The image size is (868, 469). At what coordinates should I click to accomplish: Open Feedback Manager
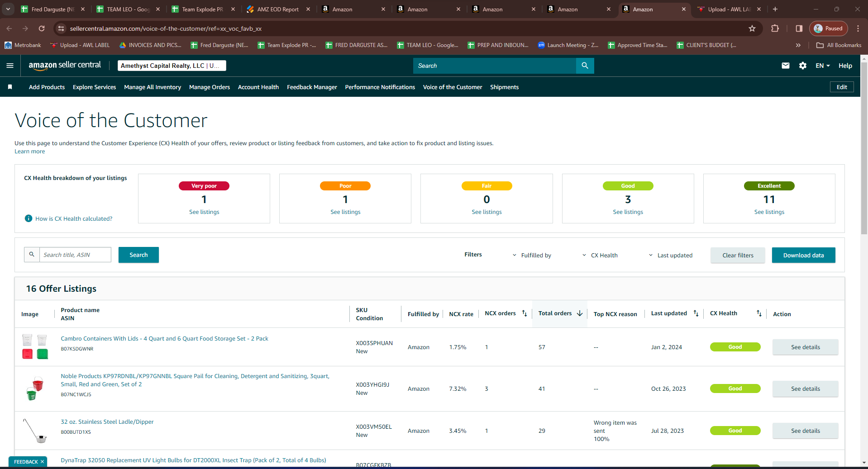[312, 87]
